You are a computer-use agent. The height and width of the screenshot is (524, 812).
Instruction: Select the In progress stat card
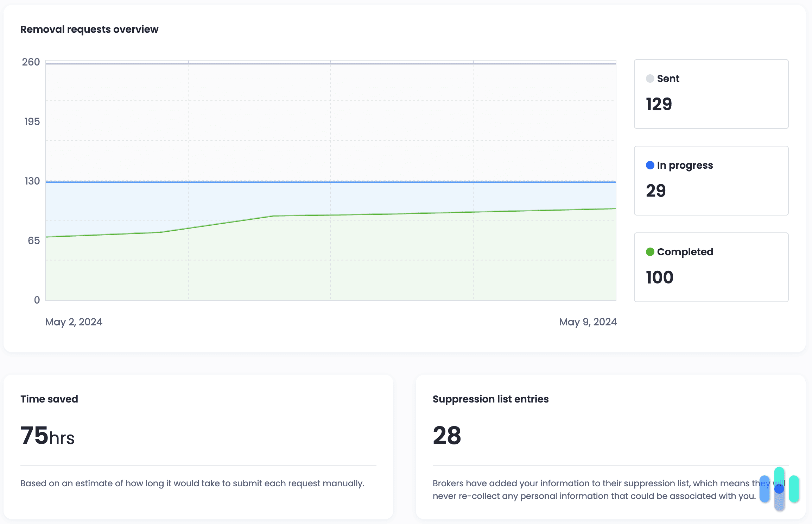coord(711,181)
